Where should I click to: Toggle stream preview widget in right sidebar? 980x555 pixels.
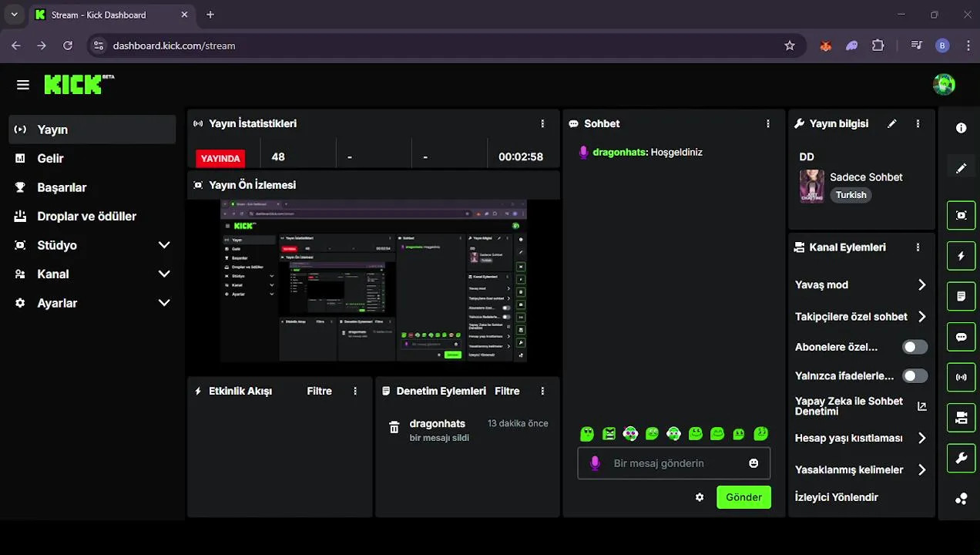pyautogui.click(x=961, y=215)
